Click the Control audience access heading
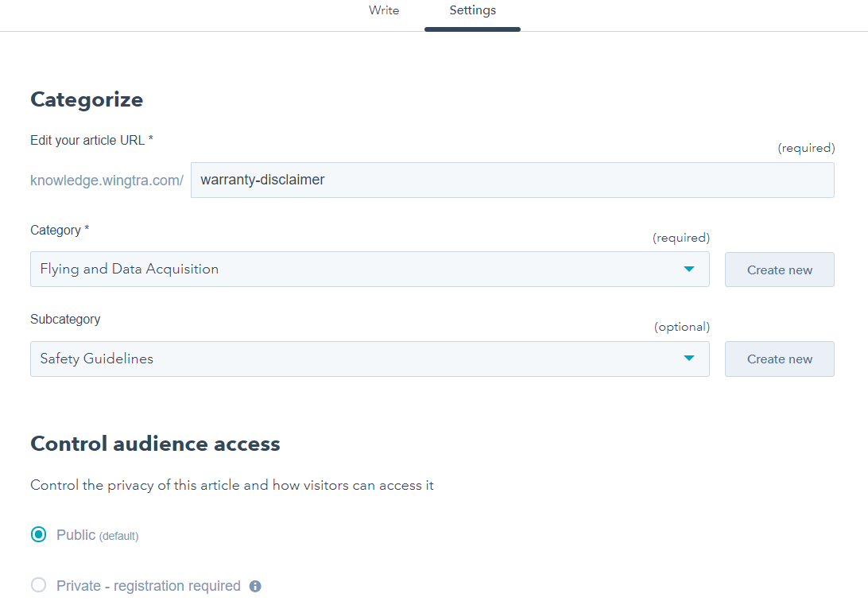 [x=155, y=444]
